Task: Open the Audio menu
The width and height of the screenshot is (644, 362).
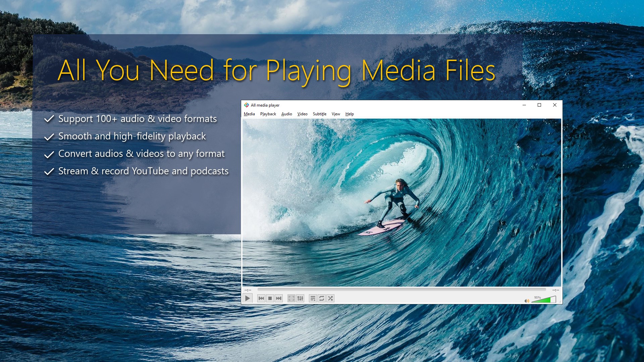Action: click(x=286, y=114)
